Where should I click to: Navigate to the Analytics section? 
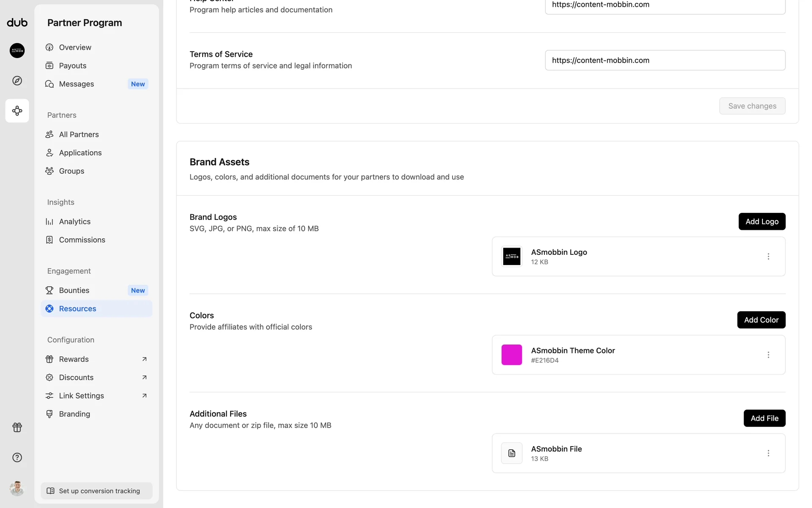74,221
